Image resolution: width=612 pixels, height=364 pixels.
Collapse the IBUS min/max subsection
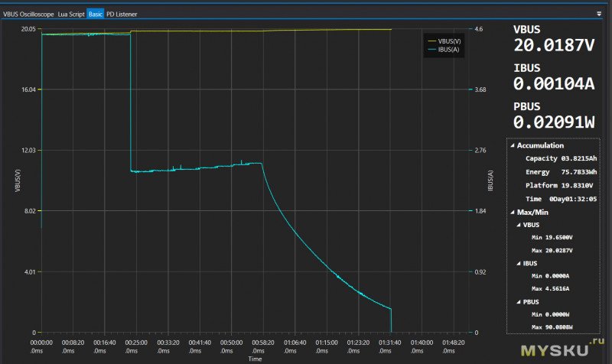pos(518,263)
